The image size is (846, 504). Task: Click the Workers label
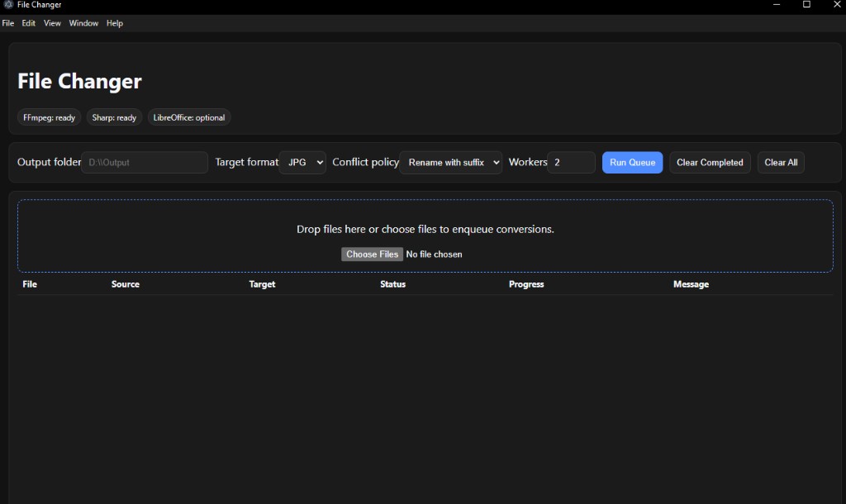coord(528,162)
